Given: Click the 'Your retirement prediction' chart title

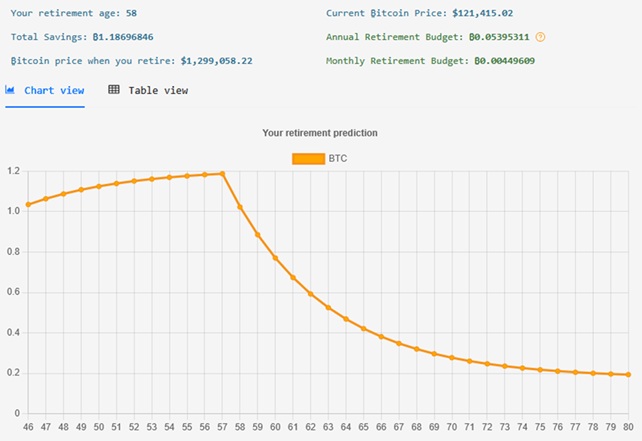Looking at the screenshot, I should pyautogui.click(x=320, y=132).
